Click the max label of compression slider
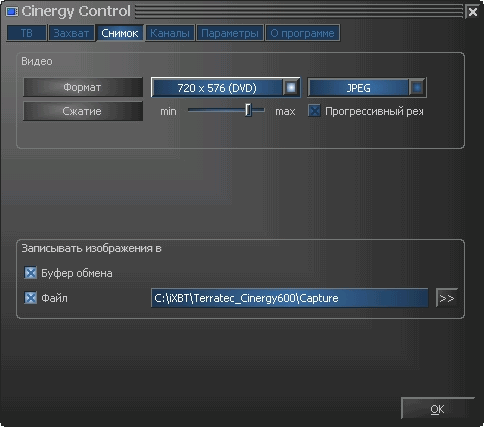The height and width of the screenshot is (427, 484). coord(285,111)
